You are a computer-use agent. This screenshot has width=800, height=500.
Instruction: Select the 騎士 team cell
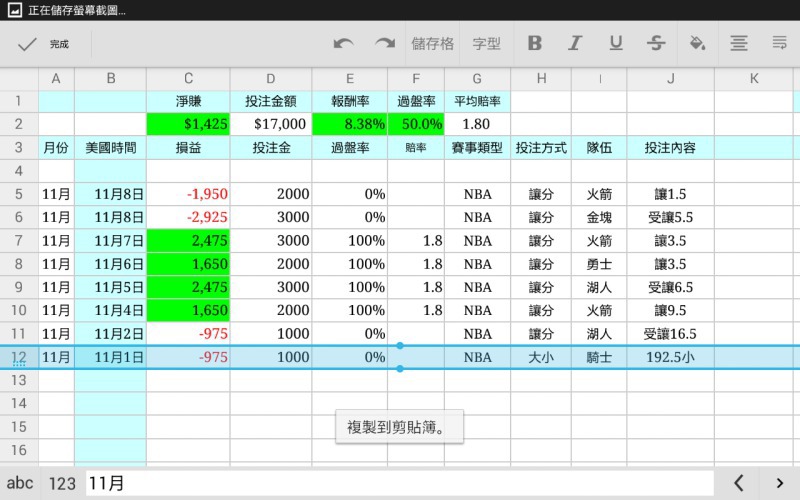pos(599,357)
